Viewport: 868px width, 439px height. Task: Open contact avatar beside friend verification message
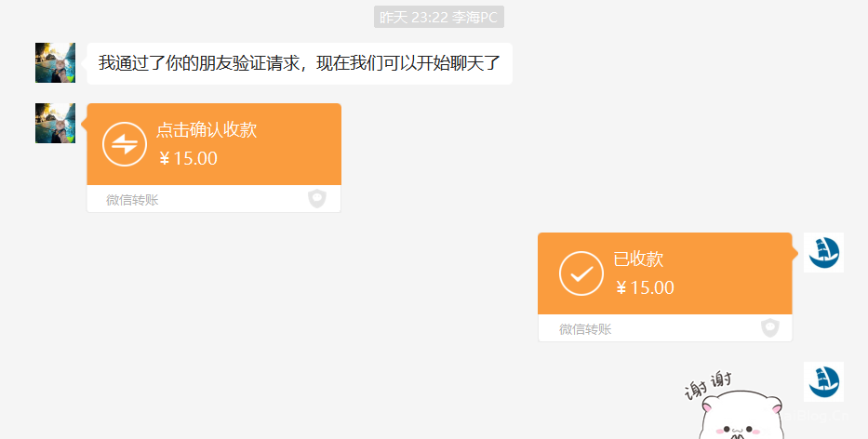pyautogui.click(x=56, y=62)
